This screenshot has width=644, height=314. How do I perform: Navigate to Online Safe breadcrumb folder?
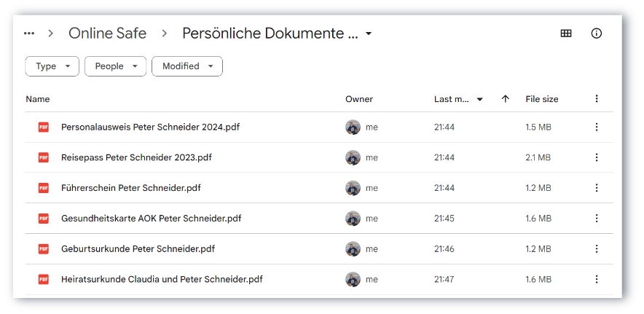(107, 34)
